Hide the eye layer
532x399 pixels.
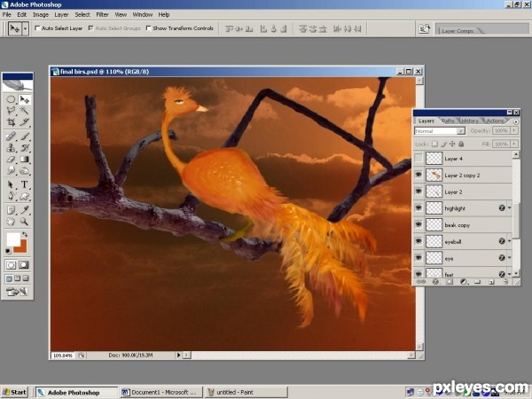coord(419,257)
